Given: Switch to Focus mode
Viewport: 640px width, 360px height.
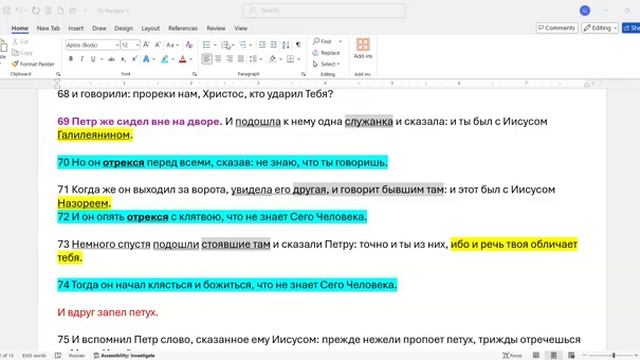Looking at the screenshot, I should pyautogui.click(x=513, y=356).
